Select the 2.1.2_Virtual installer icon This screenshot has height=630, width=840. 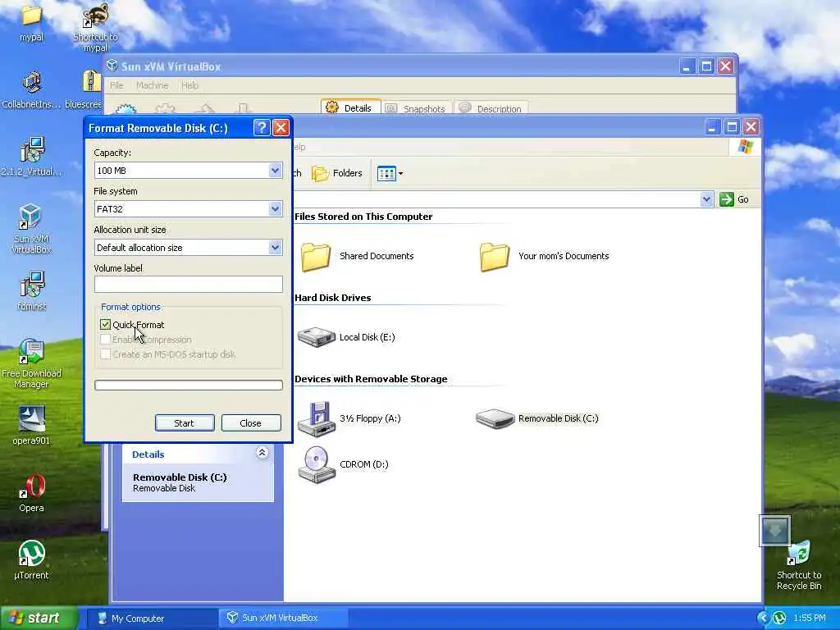click(x=31, y=157)
